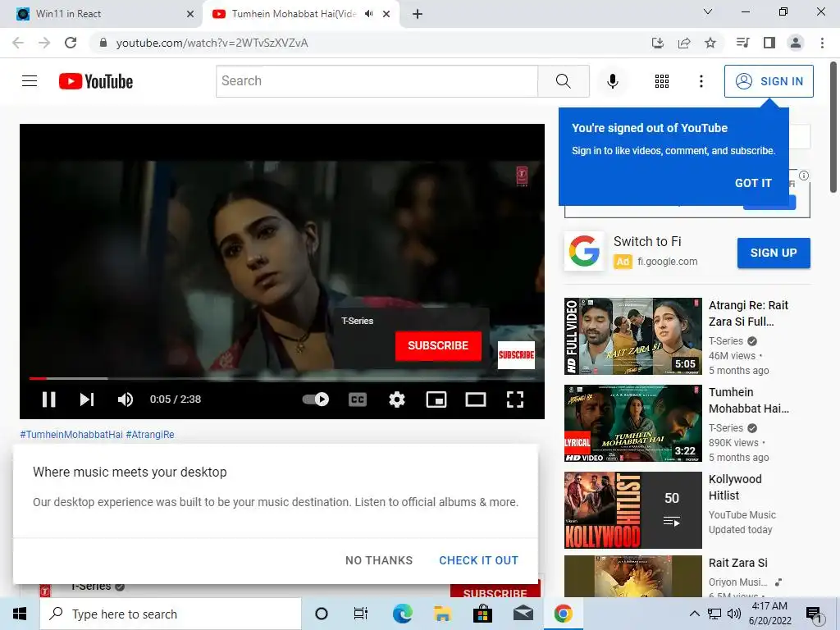
Task: Open YouTube settings three-dot menu
Action: click(701, 81)
